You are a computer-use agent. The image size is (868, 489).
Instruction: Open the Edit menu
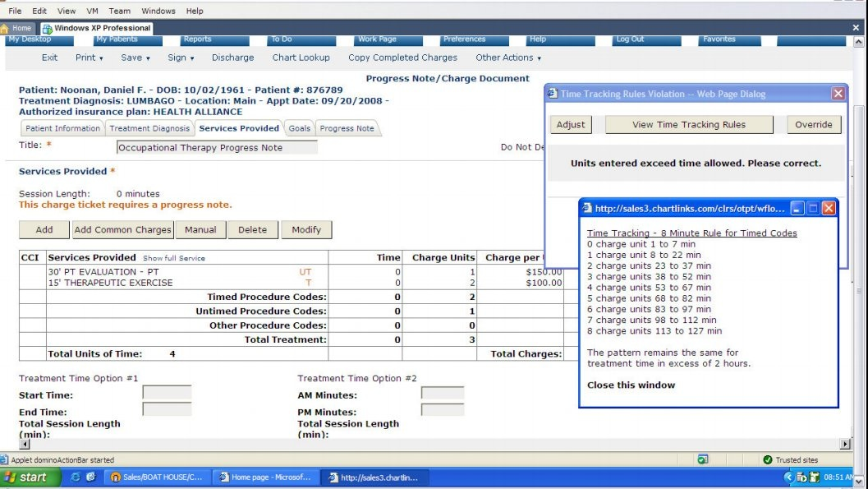coord(39,11)
